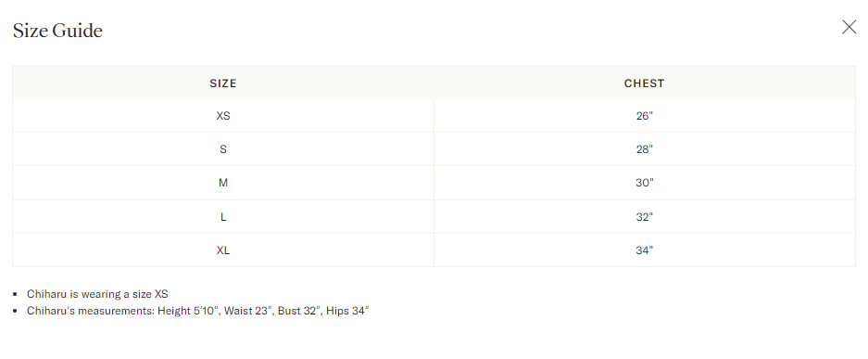
Task: Click the S size cell
Action: coord(223,149)
